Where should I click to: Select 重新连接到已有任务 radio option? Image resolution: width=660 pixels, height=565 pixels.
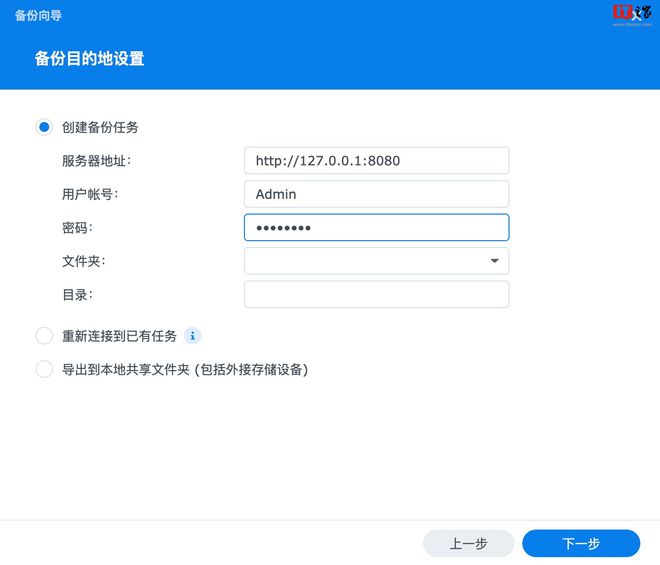coord(44,336)
